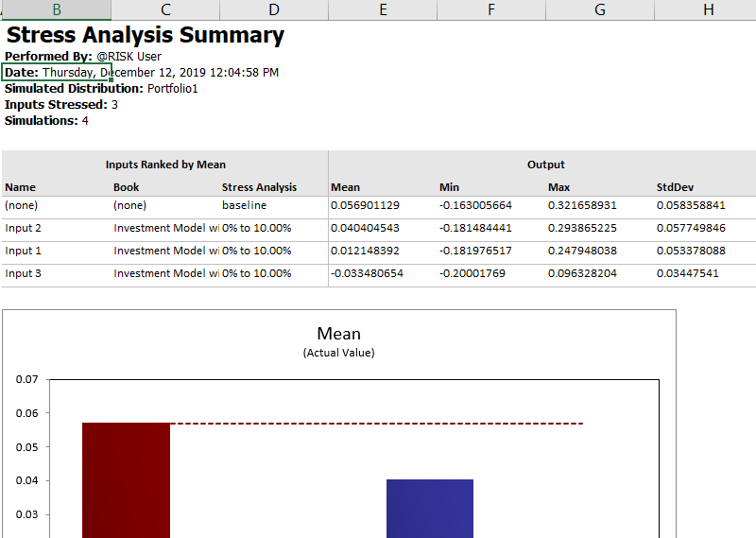Click the Output table header
The width and height of the screenshot is (756, 538).
[x=545, y=165]
